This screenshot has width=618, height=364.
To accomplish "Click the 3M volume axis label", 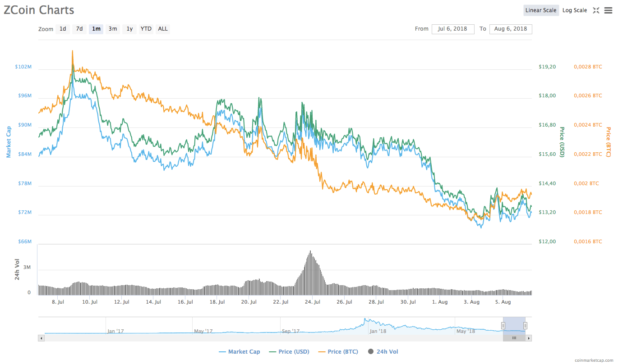I will pos(27,267).
